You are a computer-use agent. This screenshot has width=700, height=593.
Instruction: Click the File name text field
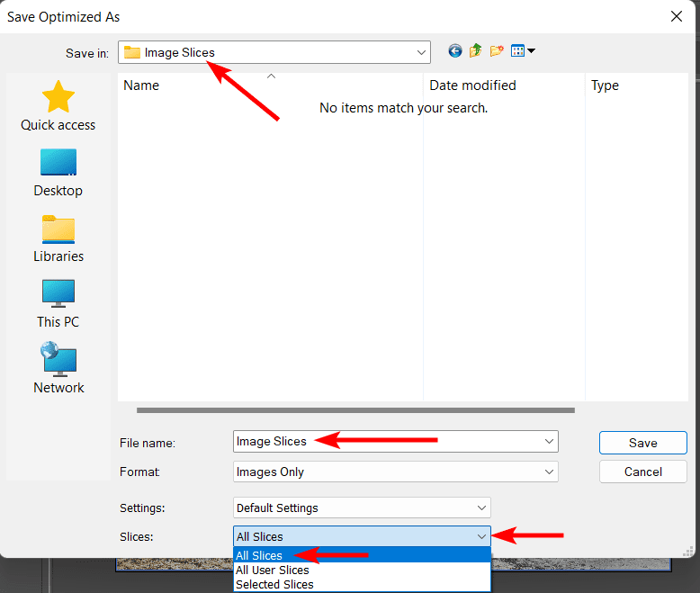tap(387, 442)
